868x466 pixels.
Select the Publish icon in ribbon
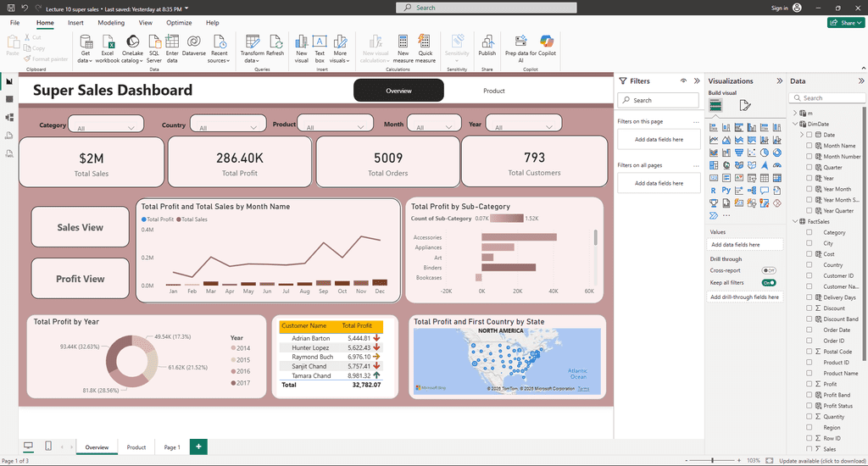487,46
